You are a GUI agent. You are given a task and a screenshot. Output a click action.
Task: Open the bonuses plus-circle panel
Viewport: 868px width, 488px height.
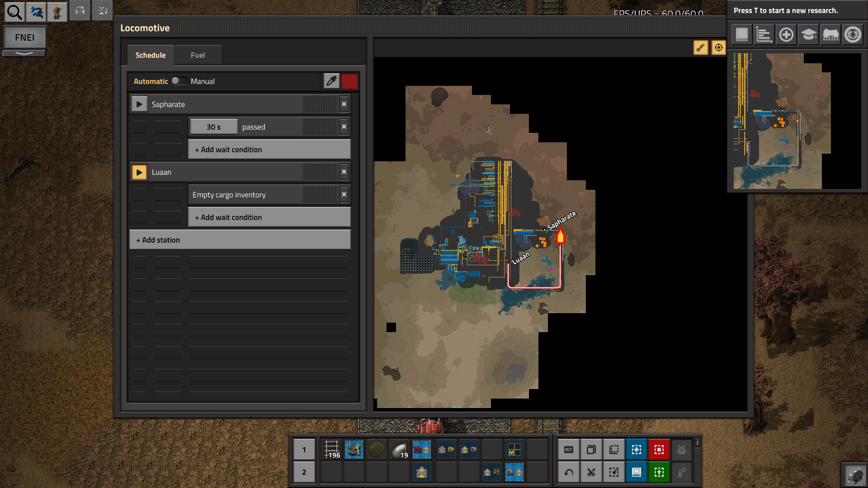click(x=786, y=34)
